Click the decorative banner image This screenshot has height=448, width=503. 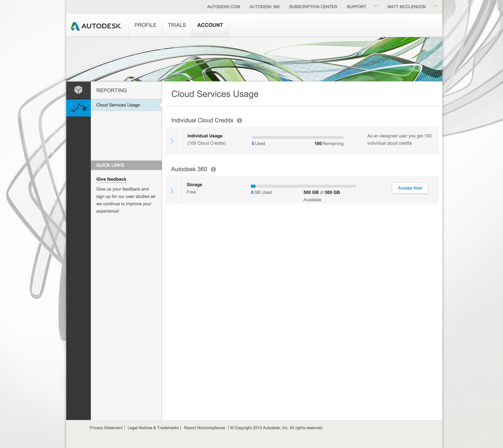click(254, 59)
